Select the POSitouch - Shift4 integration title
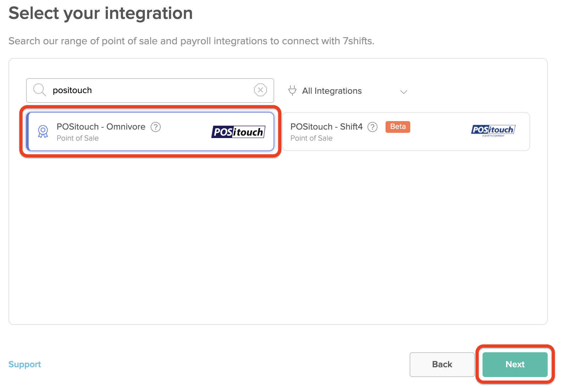562x392 pixels. [x=326, y=127]
